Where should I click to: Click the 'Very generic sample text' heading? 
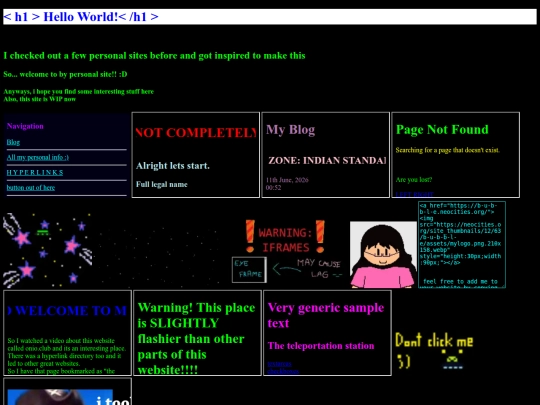pyautogui.click(x=326, y=315)
